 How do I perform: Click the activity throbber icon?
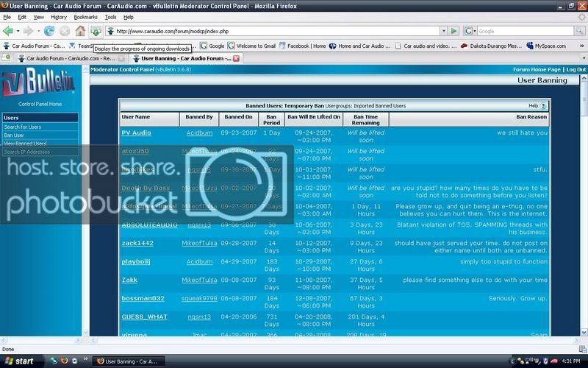coord(581,17)
